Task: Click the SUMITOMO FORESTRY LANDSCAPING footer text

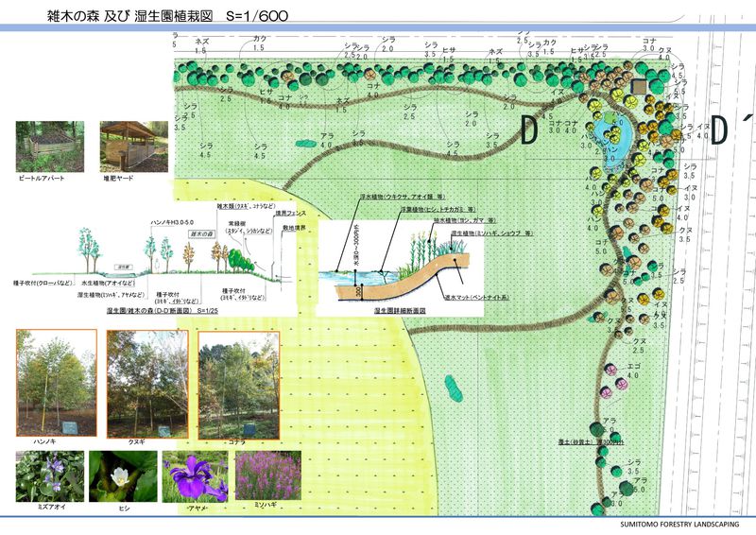Action: (x=679, y=525)
